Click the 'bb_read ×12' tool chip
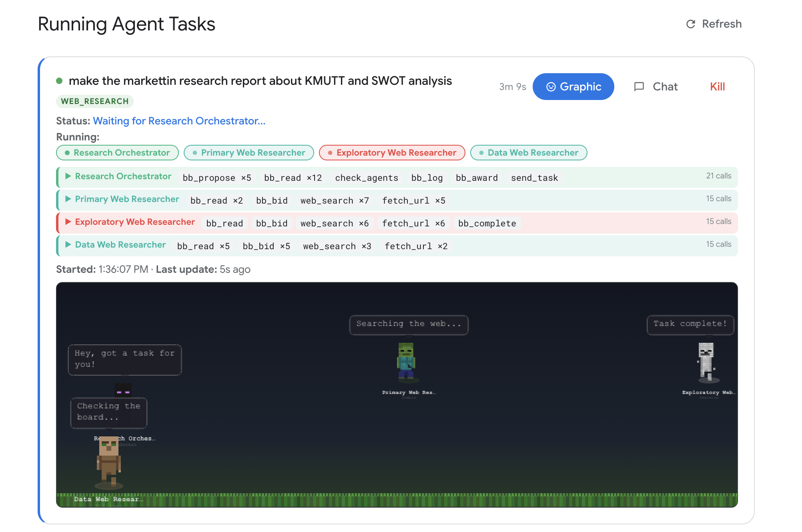 pos(293,178)
